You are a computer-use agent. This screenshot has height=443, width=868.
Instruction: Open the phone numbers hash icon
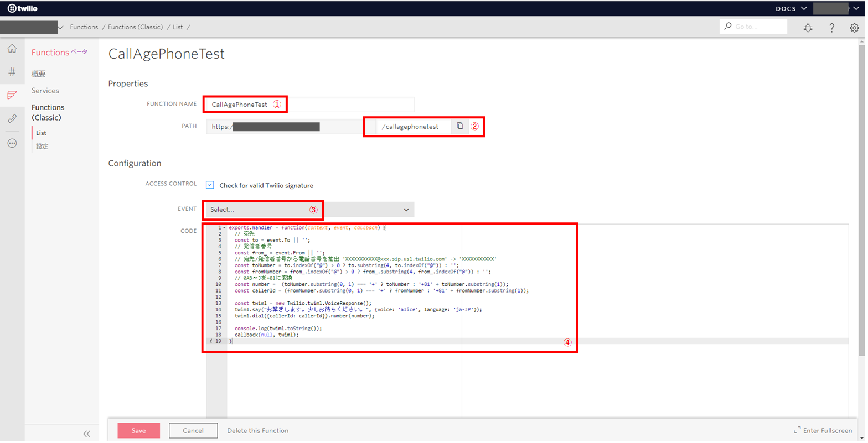tap(12, 72)
